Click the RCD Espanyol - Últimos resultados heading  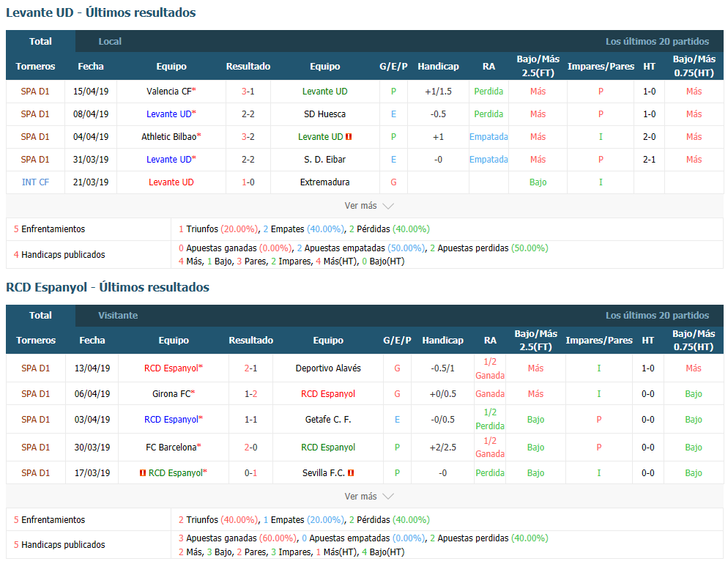[x=108, y=287]
